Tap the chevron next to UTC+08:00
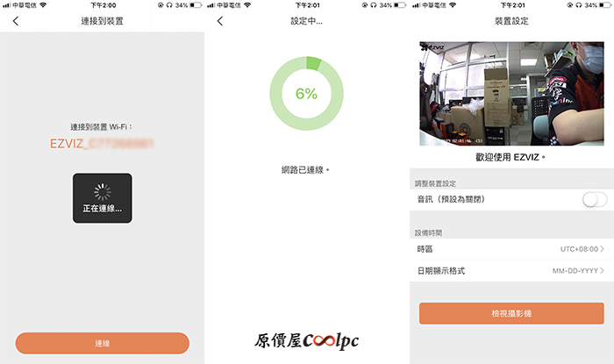This screenshot has width=614, height=364. (603, 249)
